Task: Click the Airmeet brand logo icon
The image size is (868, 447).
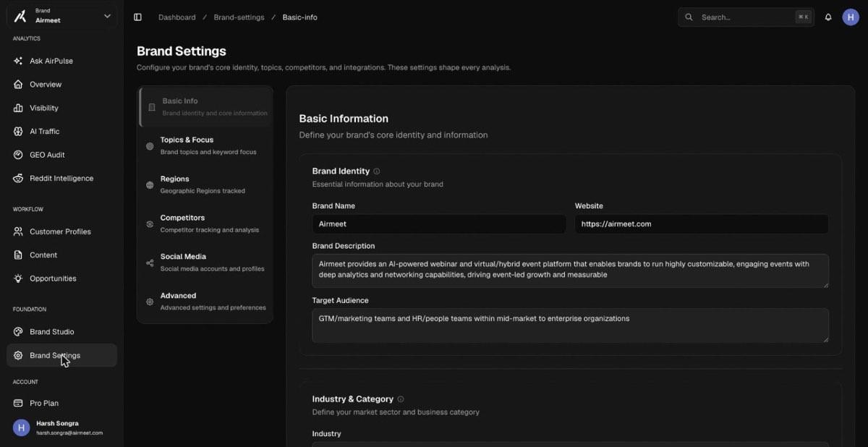Action: click(x=20, y=16)
